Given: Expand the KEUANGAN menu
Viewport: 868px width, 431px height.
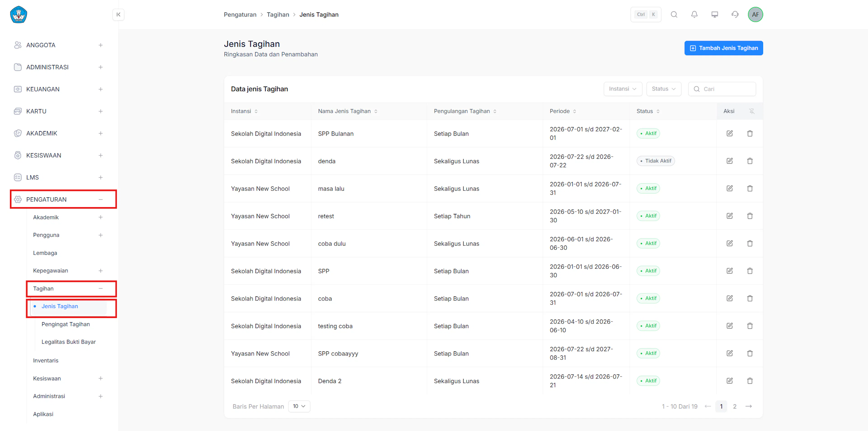Looking at the screenshot, I should 100,89.
